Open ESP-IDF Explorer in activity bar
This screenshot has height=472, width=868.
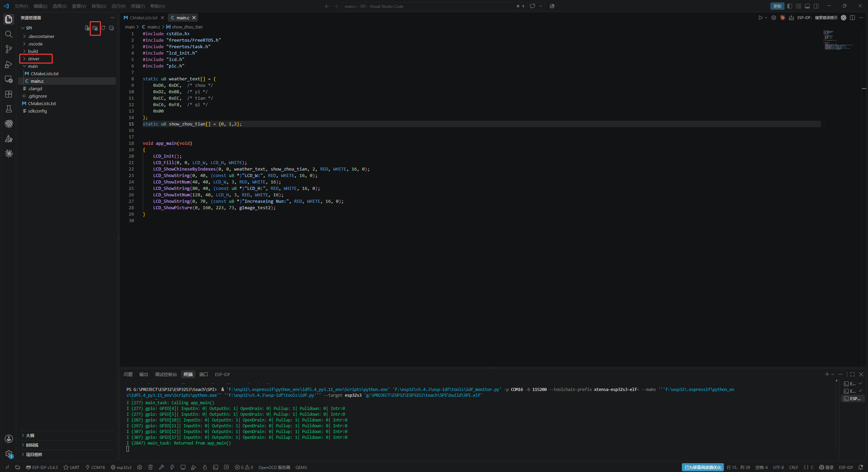pyautogui.click(x=9, y=124)
